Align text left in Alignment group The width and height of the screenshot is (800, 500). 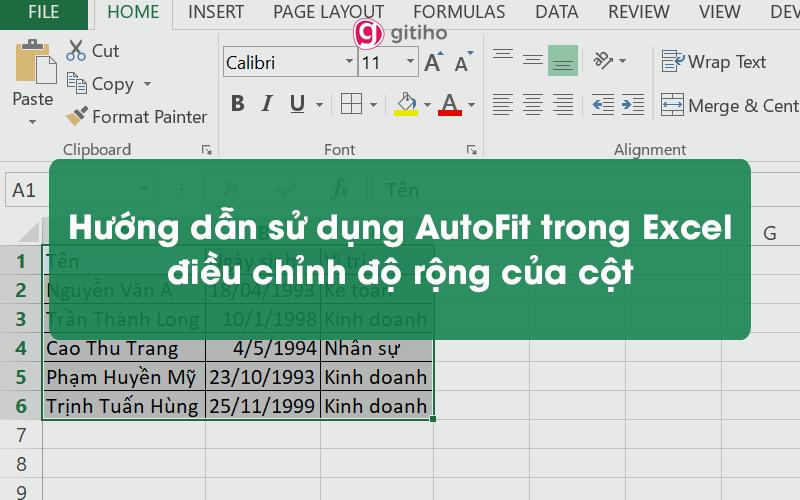(x=503, y=105)
